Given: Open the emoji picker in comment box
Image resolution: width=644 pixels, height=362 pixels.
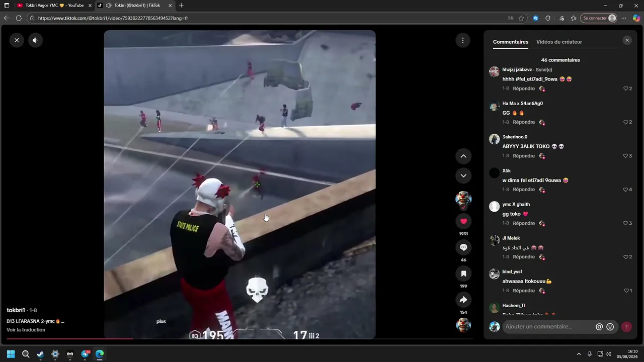Looking at the screenshot, I should coord(610,327).
